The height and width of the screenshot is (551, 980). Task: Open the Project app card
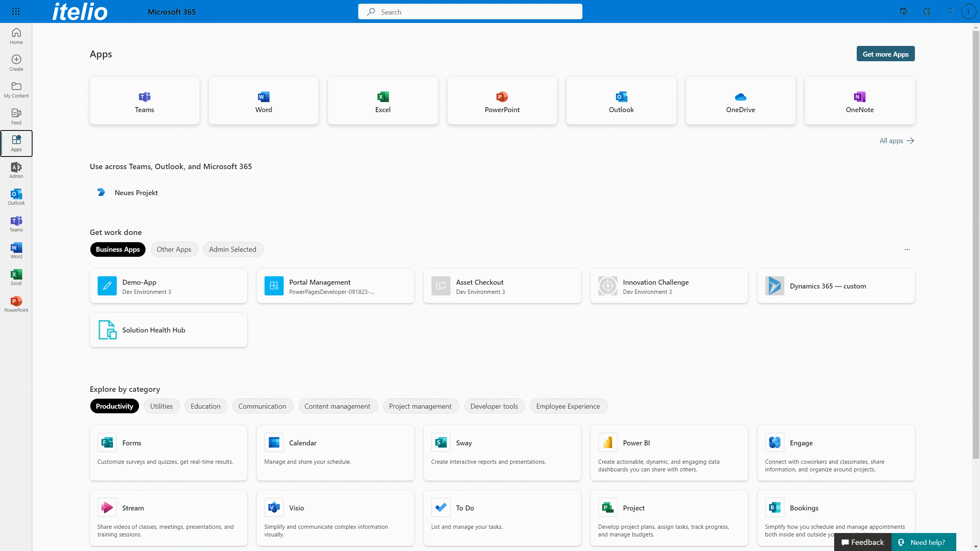[x=669, y=518]
